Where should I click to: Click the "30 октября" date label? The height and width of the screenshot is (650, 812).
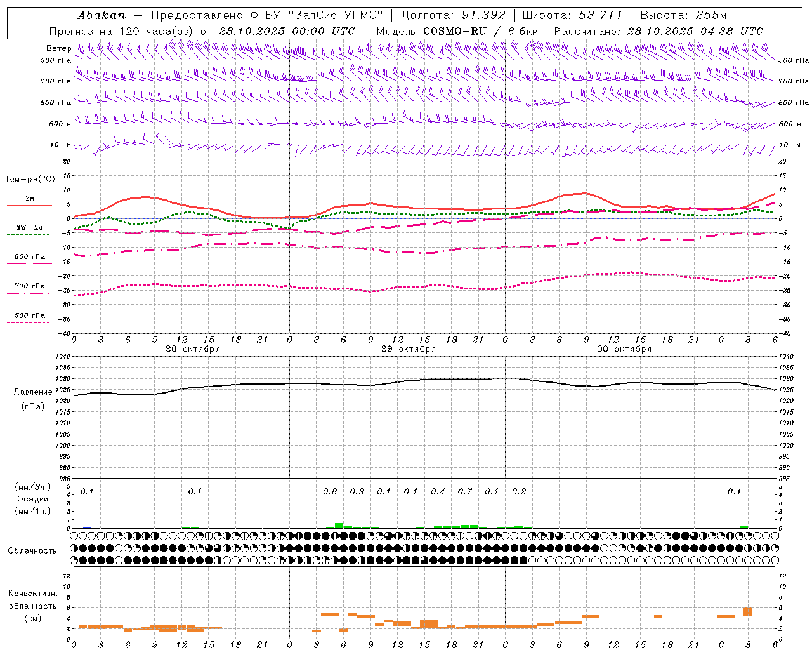pos(624,349)
